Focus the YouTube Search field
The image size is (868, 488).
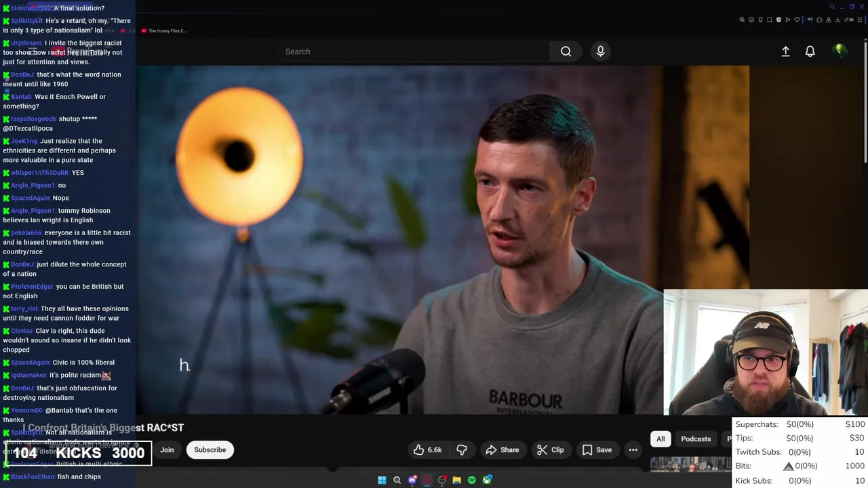tap(414, 52)
